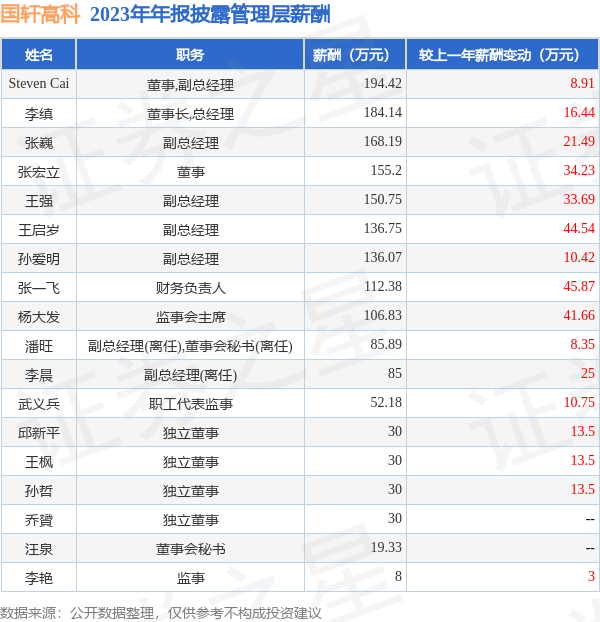Click the salary value 150.75
This screenshot has width=600, height=622.
click(383, 199)
